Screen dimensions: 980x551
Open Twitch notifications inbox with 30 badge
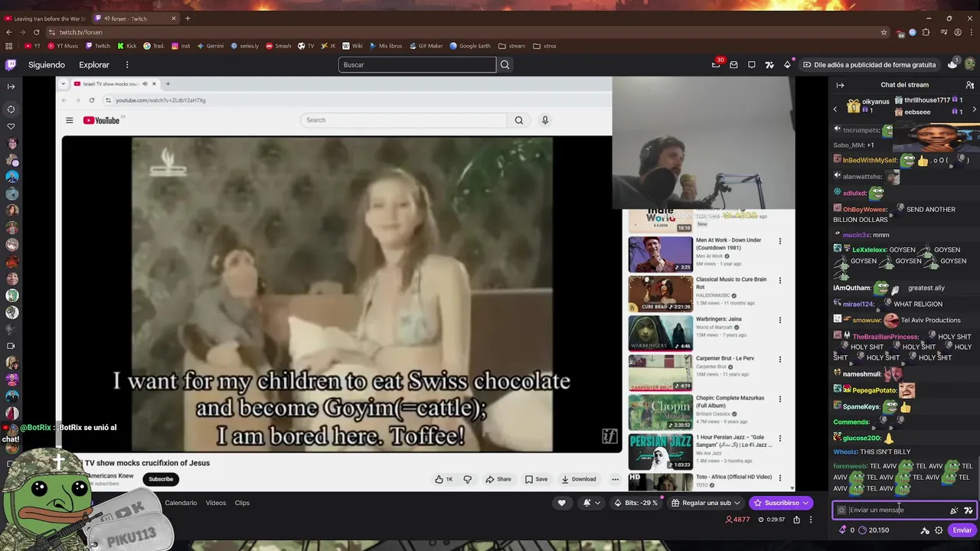pyautogui.click(x=716, y=65)
